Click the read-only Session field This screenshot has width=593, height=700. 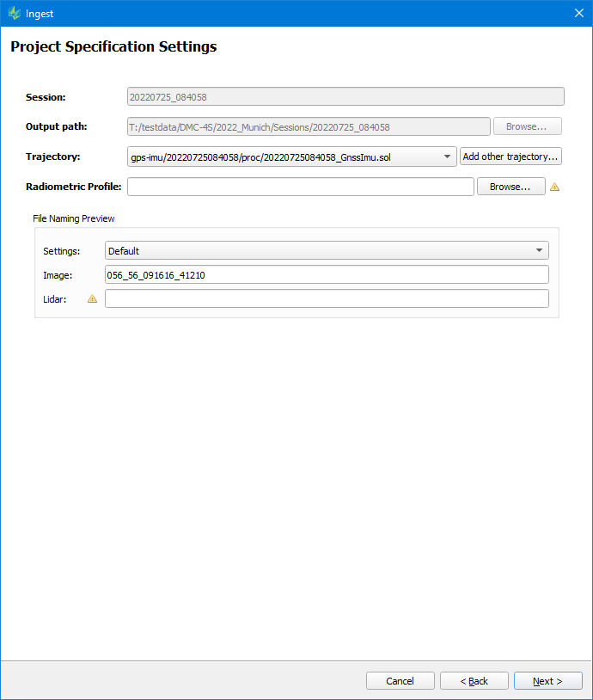345,97
